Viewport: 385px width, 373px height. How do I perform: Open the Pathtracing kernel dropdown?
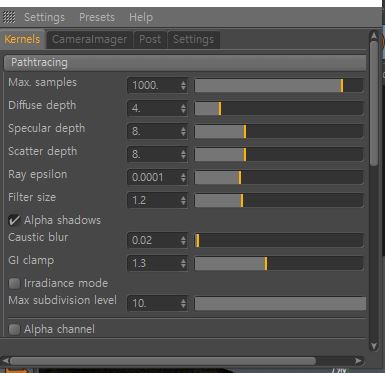[185, 63]
